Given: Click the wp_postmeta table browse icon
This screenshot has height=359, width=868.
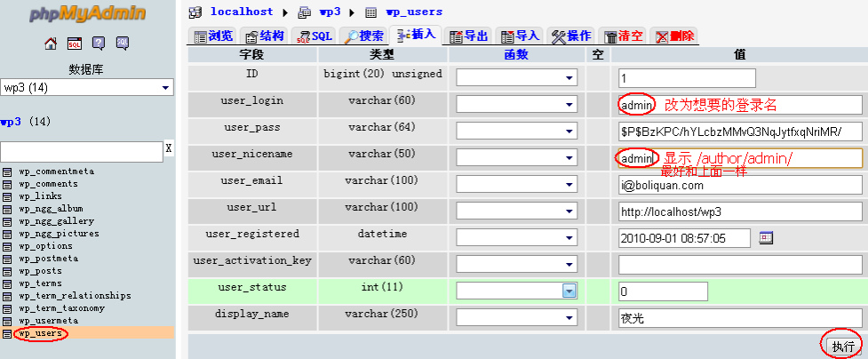Looking at the screenshot, I should pos(7,259).
